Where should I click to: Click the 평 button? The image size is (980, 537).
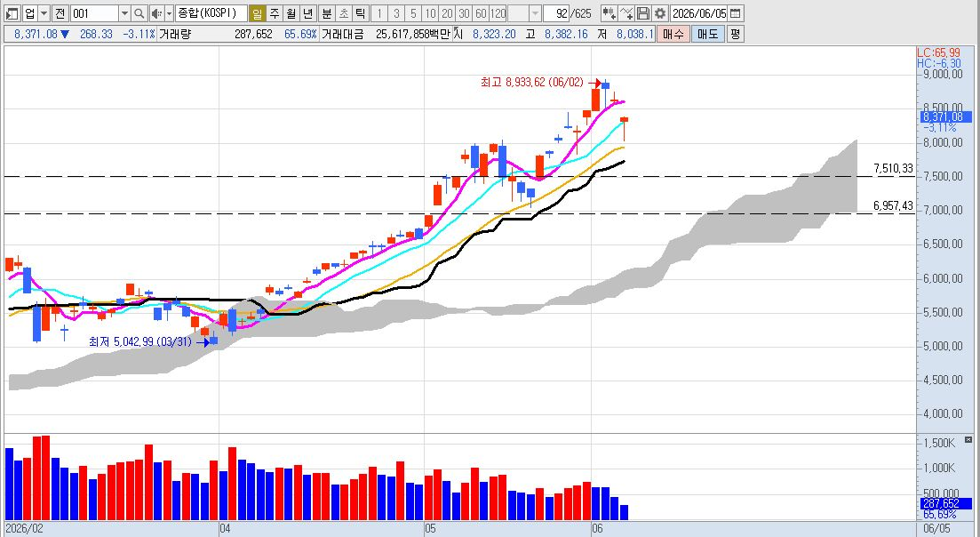coord(735,34)
